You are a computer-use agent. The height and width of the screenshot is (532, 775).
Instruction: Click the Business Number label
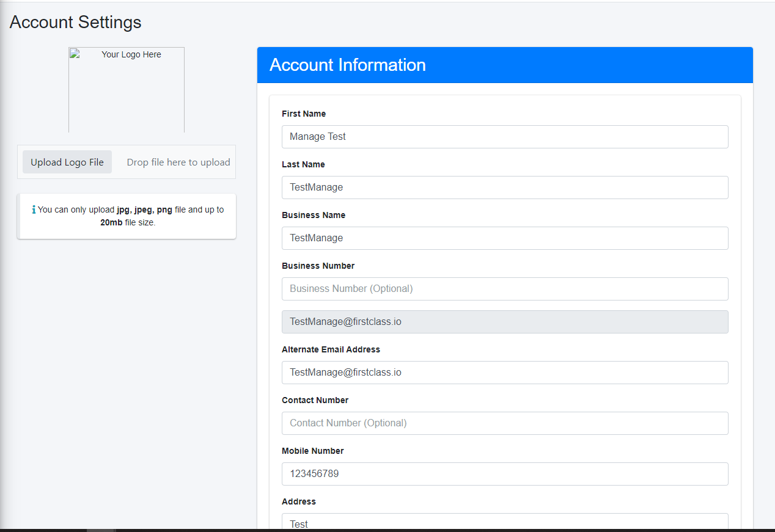tap(318, 266)
